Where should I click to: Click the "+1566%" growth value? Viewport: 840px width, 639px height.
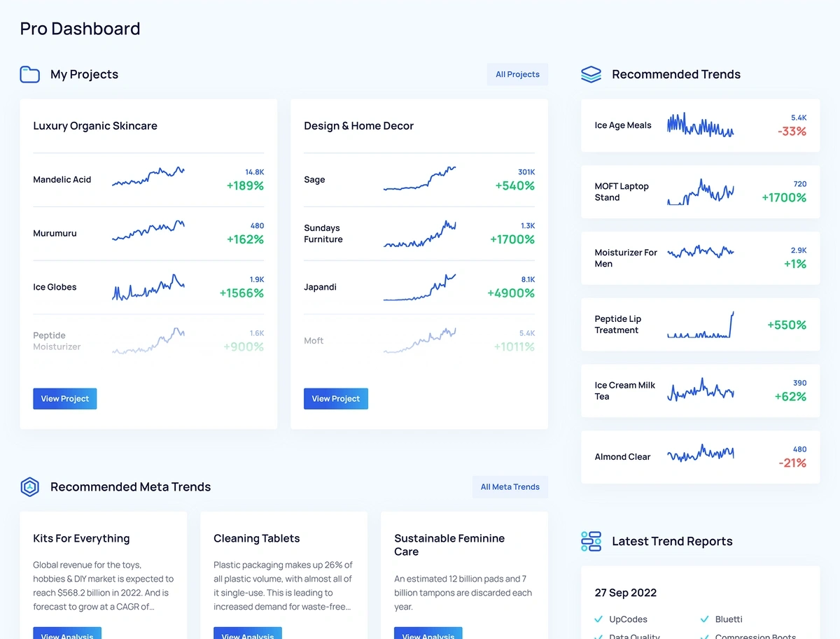pyautogui.click(x=241, y=293)
